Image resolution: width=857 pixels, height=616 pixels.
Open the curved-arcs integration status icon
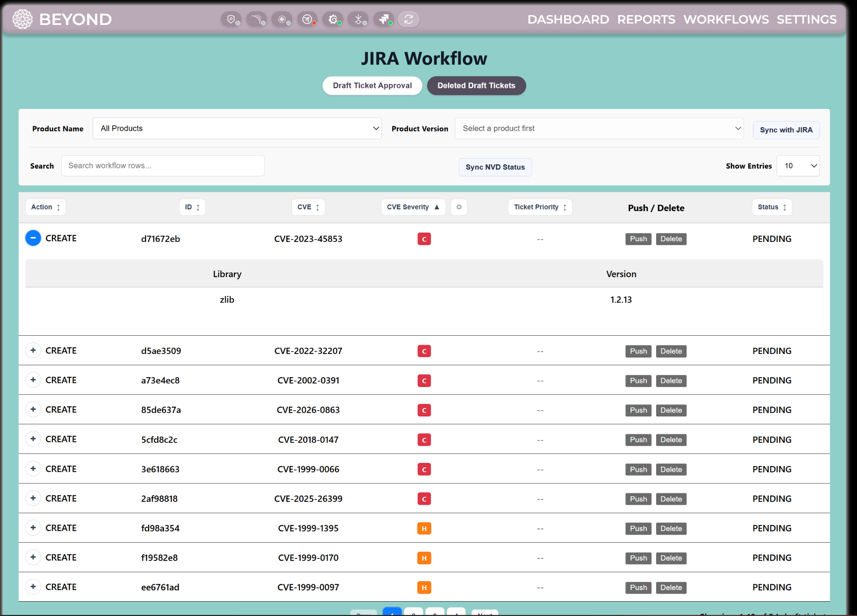coord(256,19)
